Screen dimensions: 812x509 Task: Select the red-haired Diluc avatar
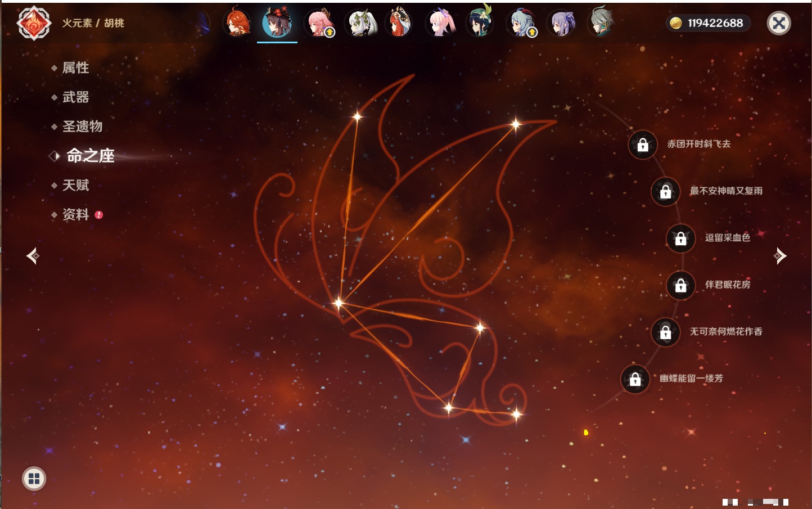click(x=237, y=23)
